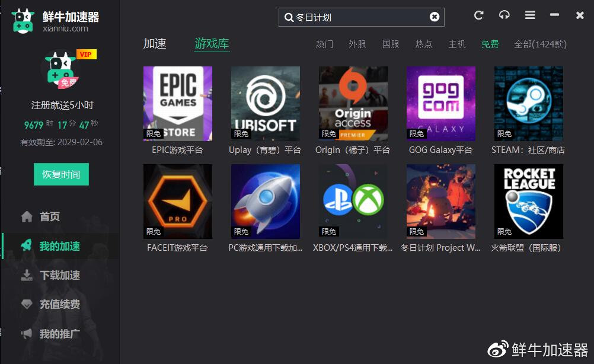Viewport: 594px width, 364px height.
Task: Click the GOG Galaxy平台 label text
Action: [440, 150]
